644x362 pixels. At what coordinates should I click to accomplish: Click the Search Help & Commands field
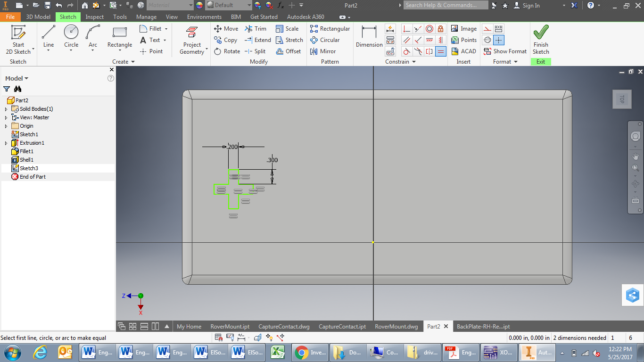pos(446,5)
